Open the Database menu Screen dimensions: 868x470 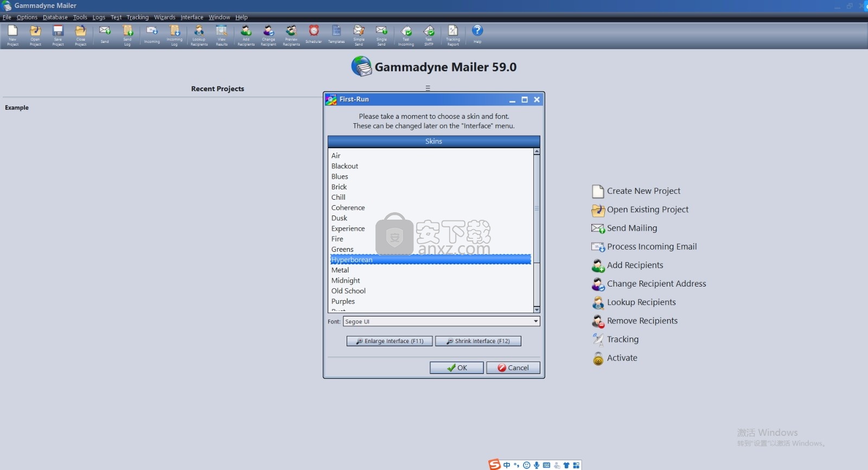click(x=55, y=17)
